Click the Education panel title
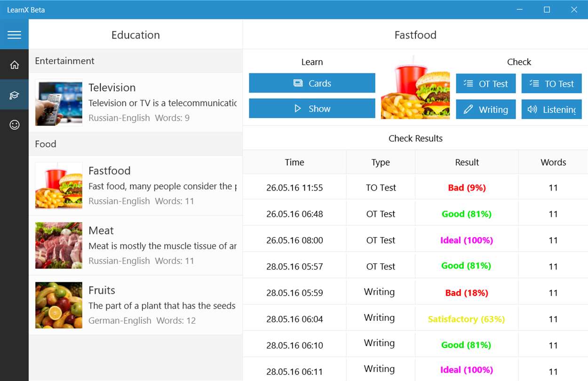This screenshot has width=588, height=381. pos(135,35)
